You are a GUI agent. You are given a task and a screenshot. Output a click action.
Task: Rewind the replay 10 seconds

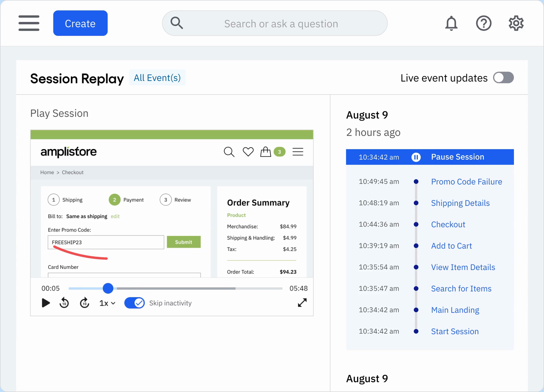[64, 303]
